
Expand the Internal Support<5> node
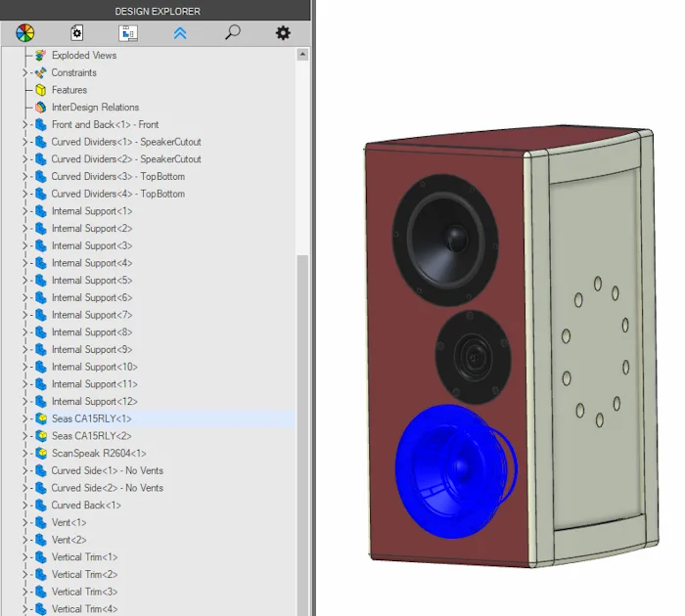point(24,281)
